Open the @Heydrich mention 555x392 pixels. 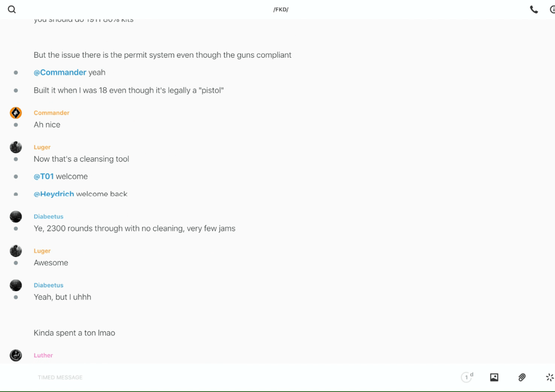(x=54, y=194)
